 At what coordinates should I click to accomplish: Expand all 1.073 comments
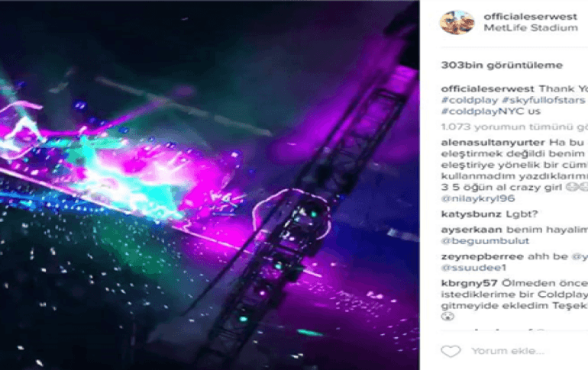[x=515, y=127]
